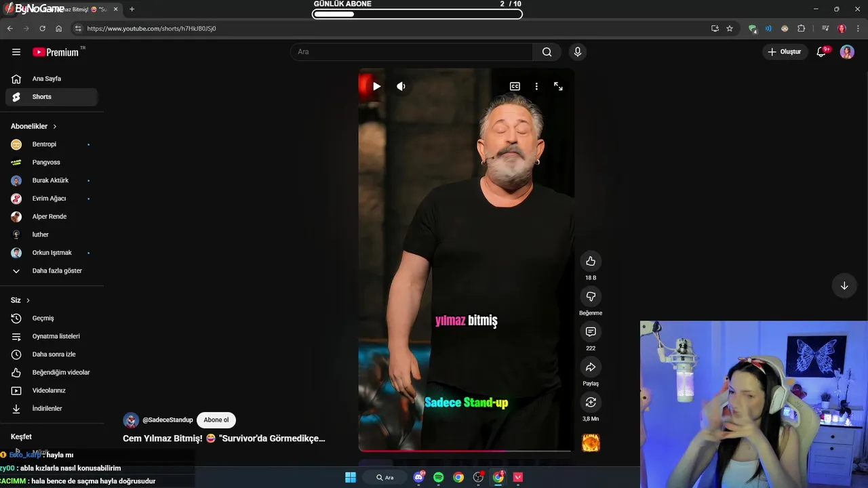Open the Pangvoss subscription channel
868x488 pixels.
(52, 163)
